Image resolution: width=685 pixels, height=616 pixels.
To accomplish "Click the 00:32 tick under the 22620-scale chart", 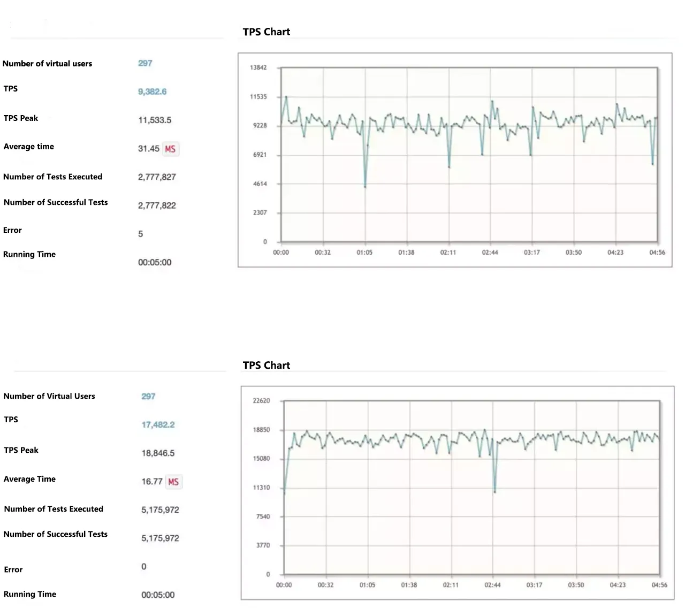I will [x=325, y=585].
